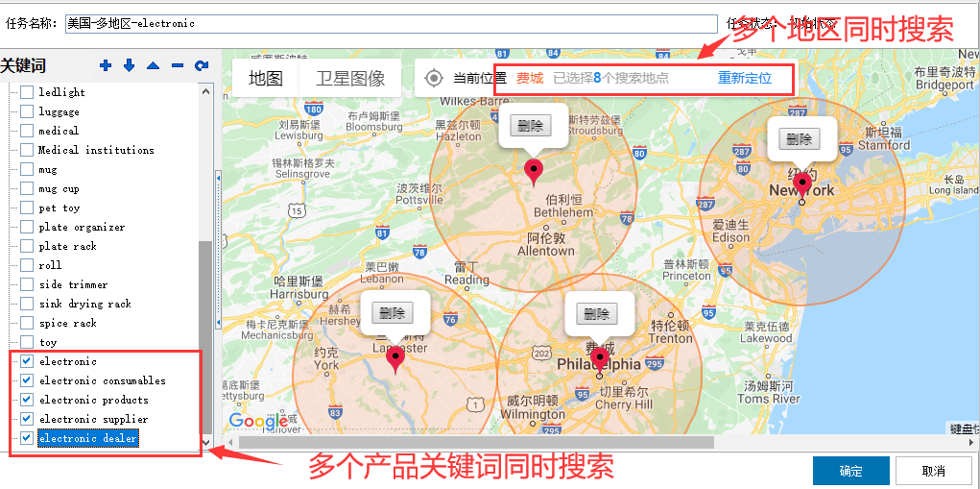The height and width of the screenshot is (489, 980).
Task: Select the electronic products keyword row
Action: [x=94, y=400]
